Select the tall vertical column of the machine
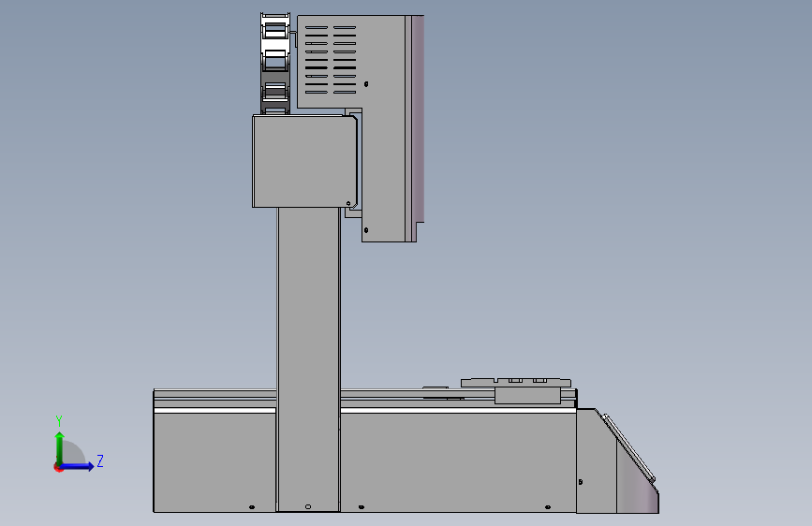This screenshot has width=812, height=526. tap(309, 358)
